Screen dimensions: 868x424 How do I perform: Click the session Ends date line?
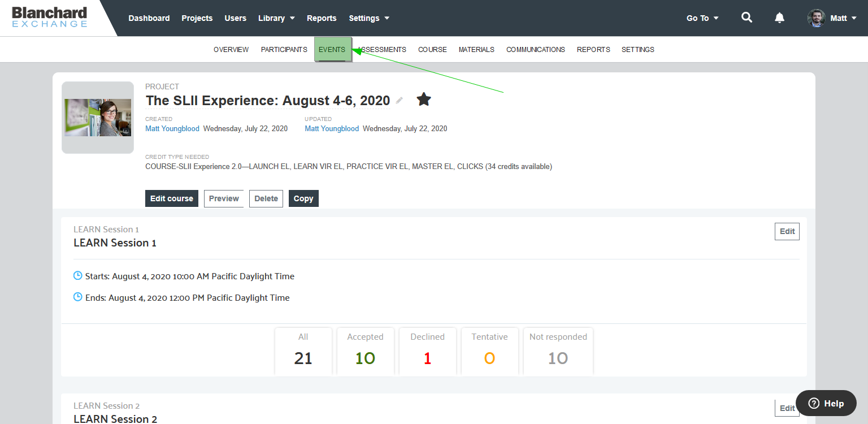tap(188, 298)
